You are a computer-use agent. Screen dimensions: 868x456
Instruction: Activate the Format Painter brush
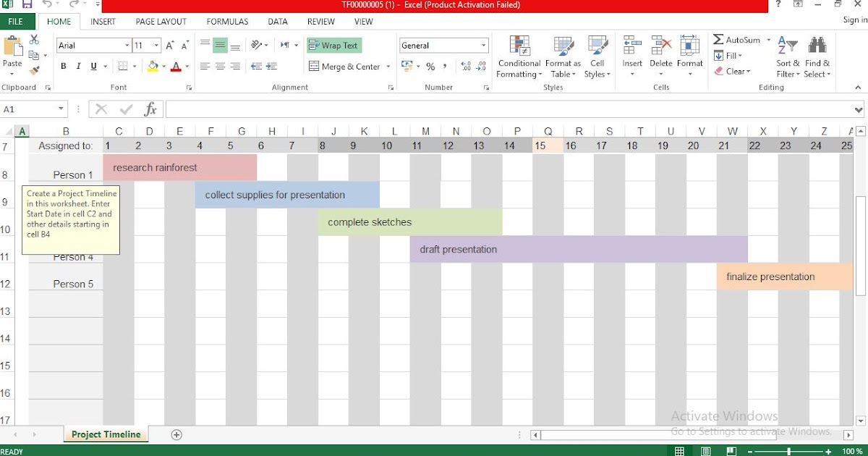[34, 70]
